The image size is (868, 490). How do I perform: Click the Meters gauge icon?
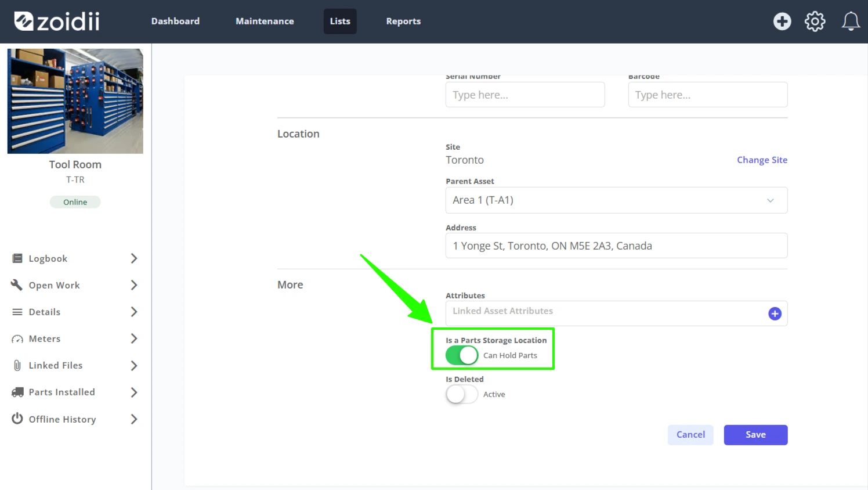click(17, 339)
